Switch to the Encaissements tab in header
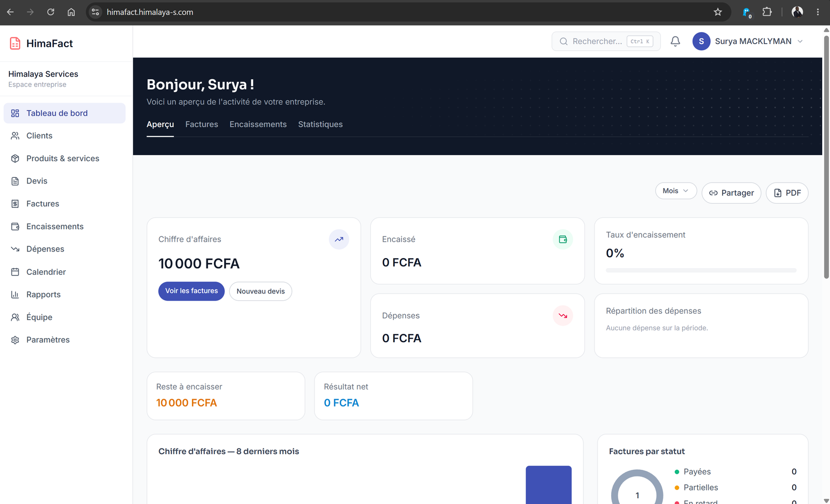The width and height of the screenshot is (830, 504). click(258, 124)
